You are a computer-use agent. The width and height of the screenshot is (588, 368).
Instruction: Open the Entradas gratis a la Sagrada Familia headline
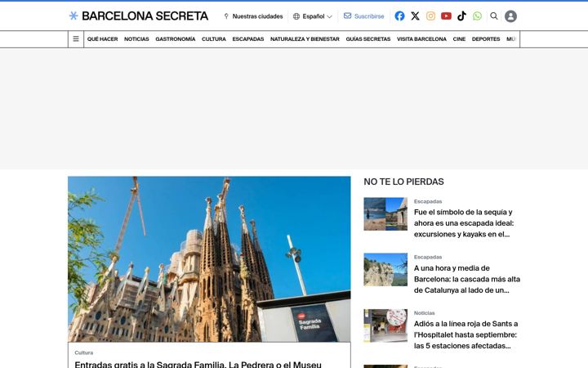point(198,364)
